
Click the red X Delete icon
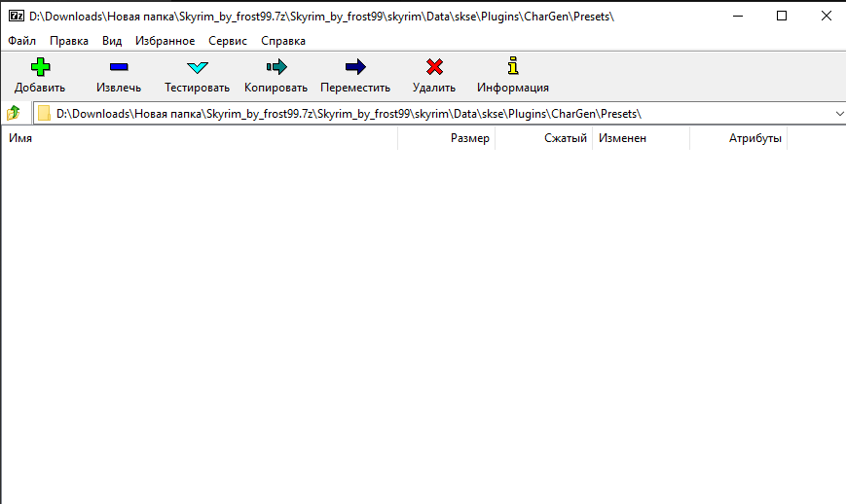(x=434, y=67)
